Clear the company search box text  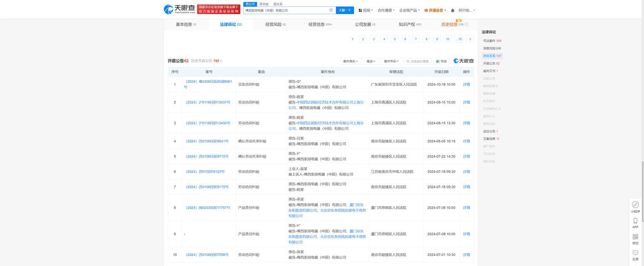[x=331, y=10]
